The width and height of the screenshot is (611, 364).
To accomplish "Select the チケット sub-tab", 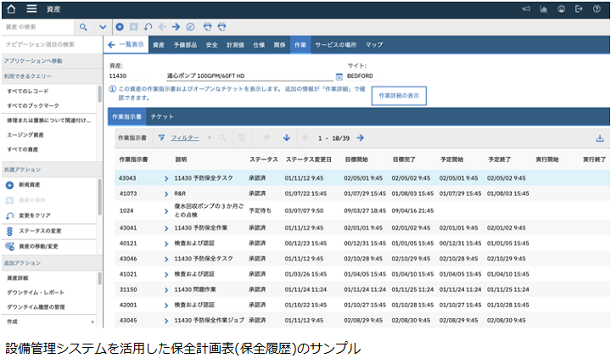I will (162, 116).
